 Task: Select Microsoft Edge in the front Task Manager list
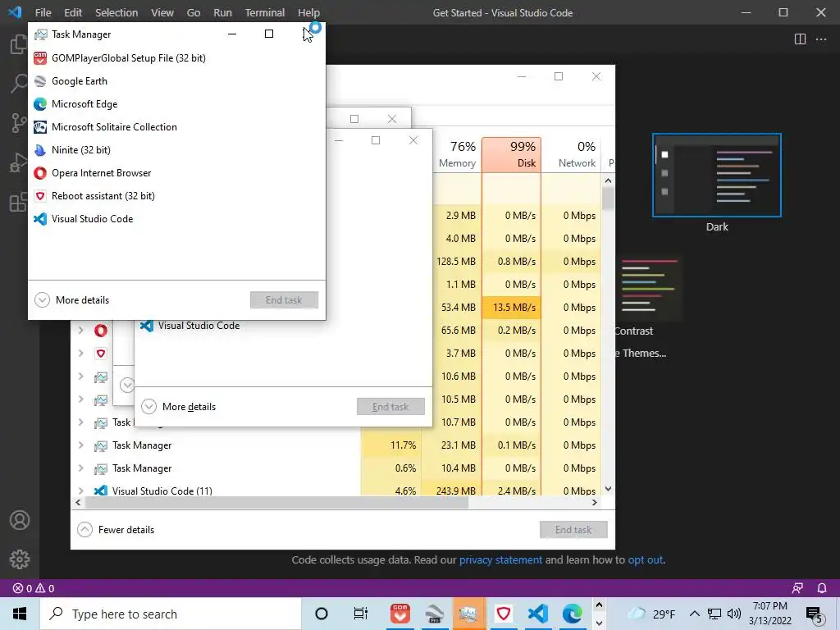(177, 104)
